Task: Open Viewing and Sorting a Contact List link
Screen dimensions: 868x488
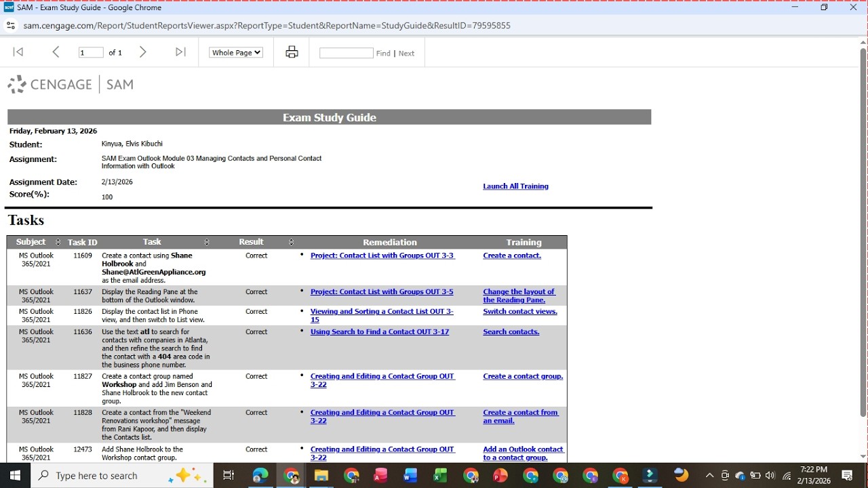Action: click(x=382, y=316)
